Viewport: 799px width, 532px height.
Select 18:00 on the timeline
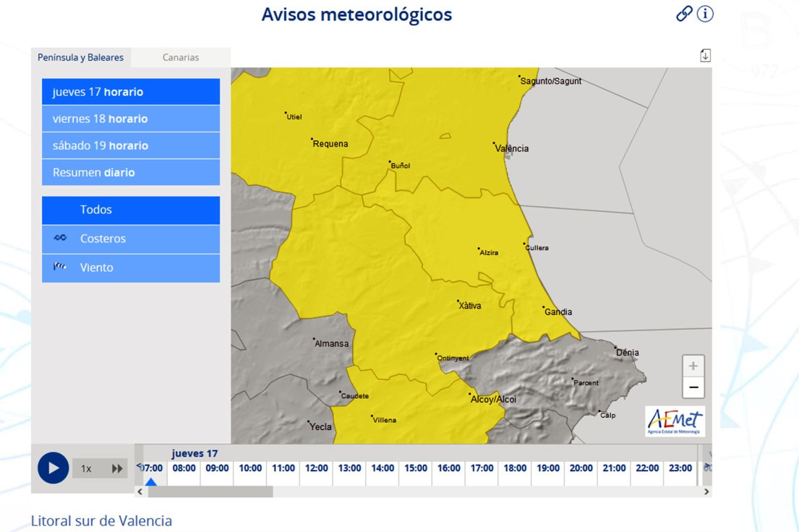(x=515, y=468)
